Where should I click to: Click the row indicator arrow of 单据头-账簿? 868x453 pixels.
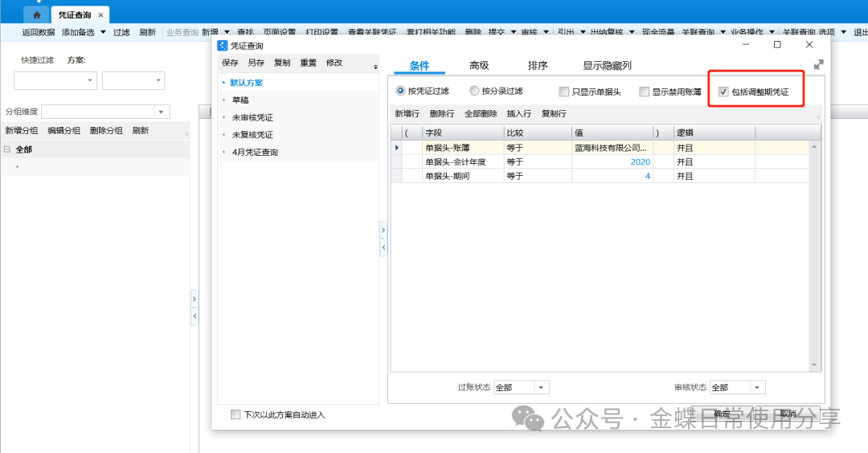396,148
